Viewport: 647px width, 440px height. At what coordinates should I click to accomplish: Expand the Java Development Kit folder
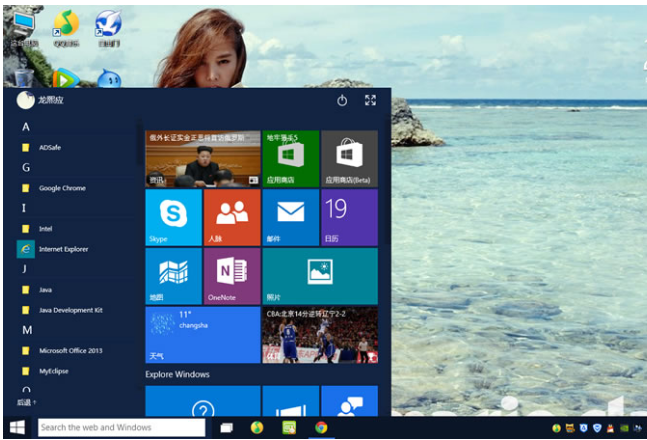(x=70, y=310)
